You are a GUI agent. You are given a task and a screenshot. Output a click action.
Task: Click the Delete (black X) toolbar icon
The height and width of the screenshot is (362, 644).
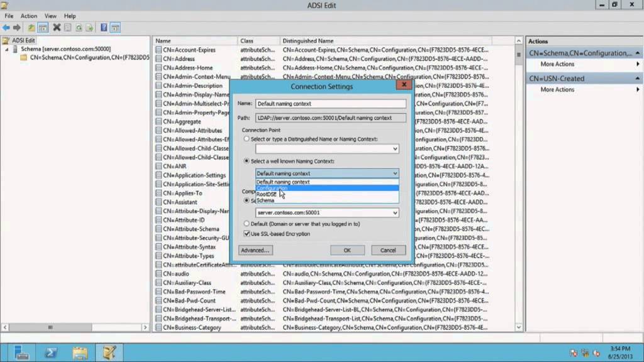point(57,28)
